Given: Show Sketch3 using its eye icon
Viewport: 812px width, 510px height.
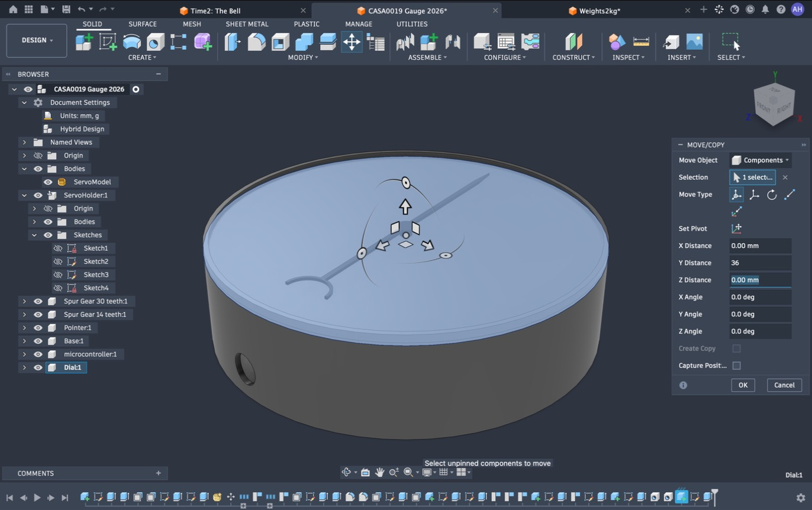Looking at the screenshot, I should [x=57, y=275].
